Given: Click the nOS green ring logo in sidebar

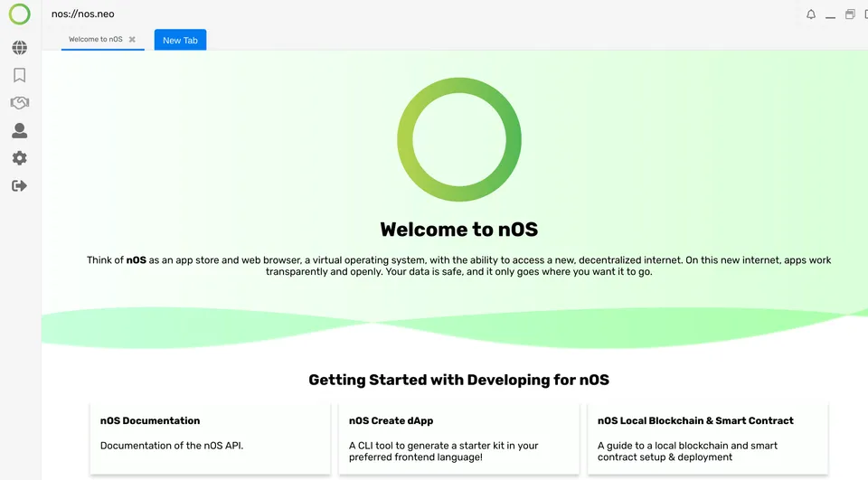Looking at the screenshot, I should [x=19, y=14].
